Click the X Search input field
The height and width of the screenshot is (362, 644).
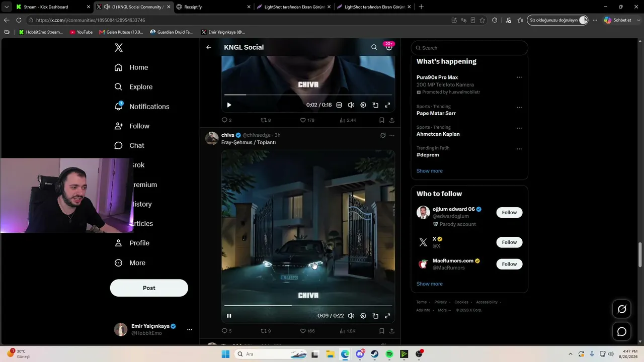[x=469, y=48]
